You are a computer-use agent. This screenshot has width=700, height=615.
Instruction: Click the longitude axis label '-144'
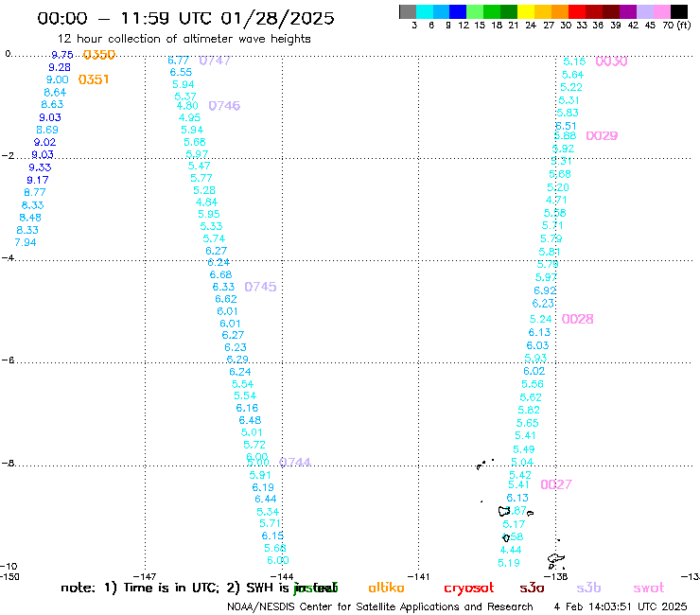click(282, 576)
